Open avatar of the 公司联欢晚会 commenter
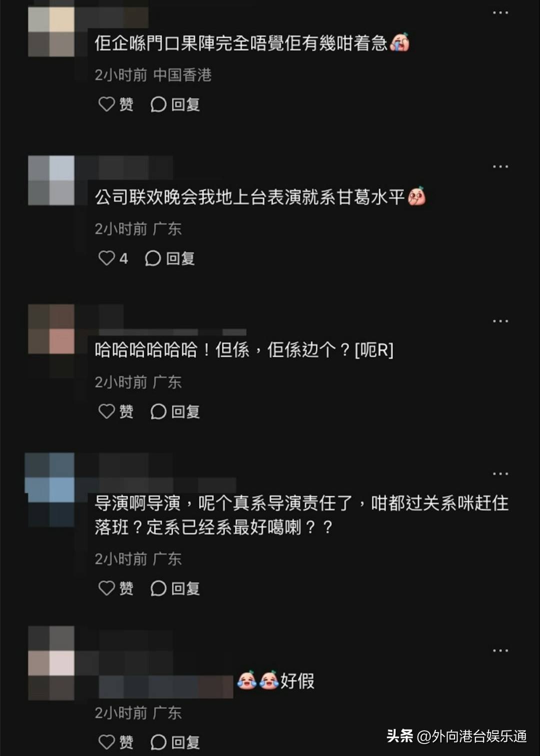 coord(51,180)
